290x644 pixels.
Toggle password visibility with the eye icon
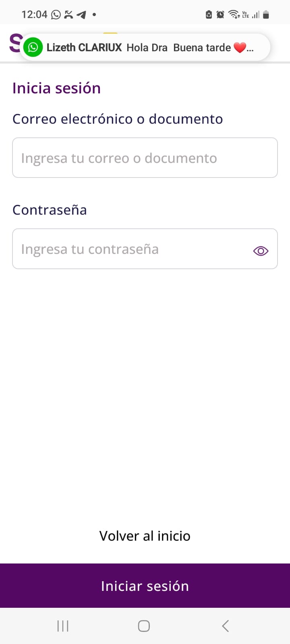click(261, 251)
